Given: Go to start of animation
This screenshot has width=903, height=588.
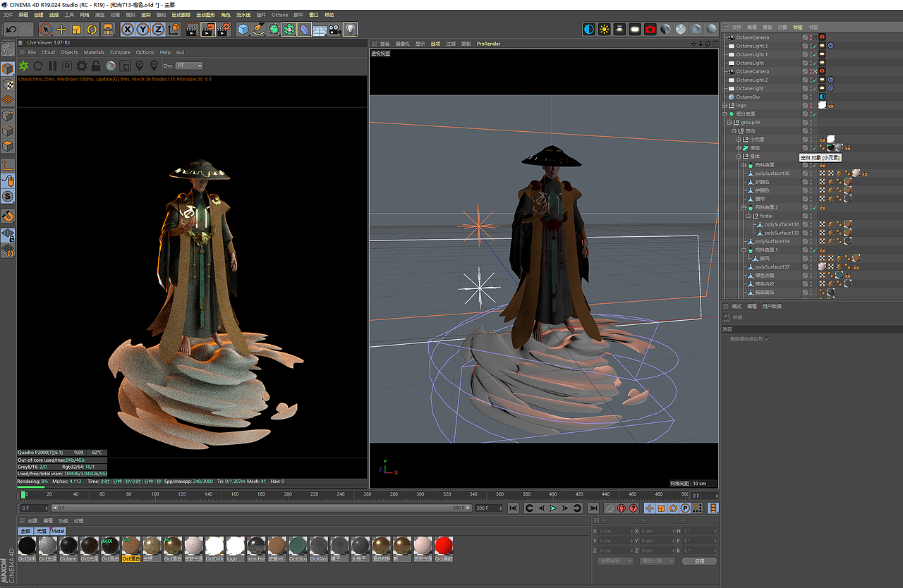Looking at the screenshot, I should (x=513, y=508).
